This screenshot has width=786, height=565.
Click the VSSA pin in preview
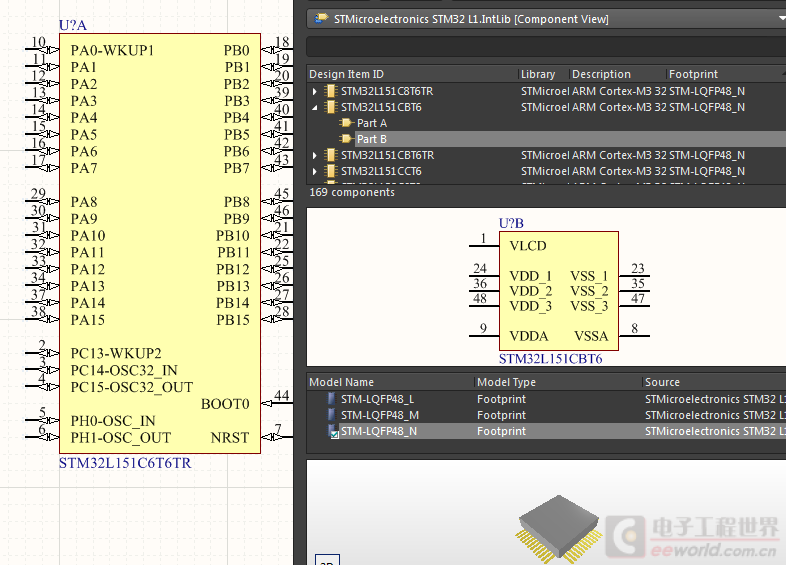[591, 336]
